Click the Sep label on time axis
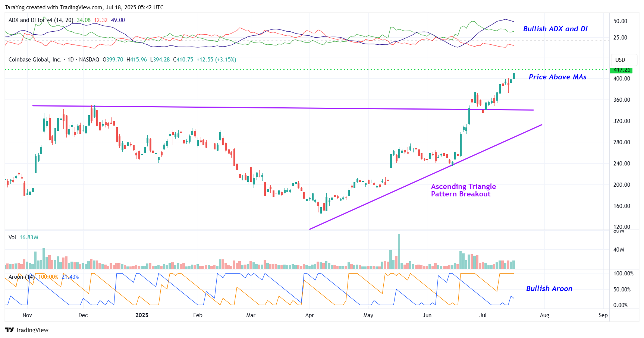The height and width of the screenshot is (338, 644). tap(603, 315)
